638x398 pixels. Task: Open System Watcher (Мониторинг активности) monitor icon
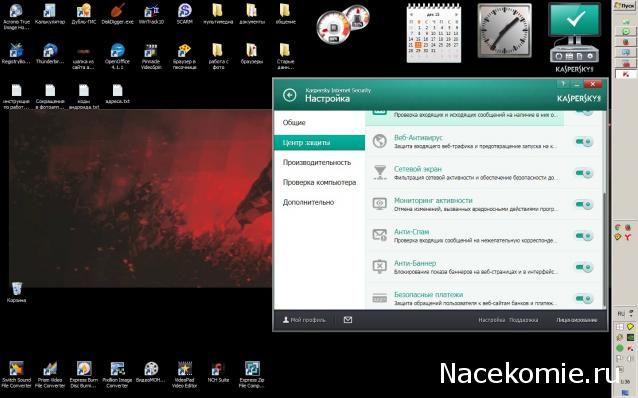click(x=380, y=204)
